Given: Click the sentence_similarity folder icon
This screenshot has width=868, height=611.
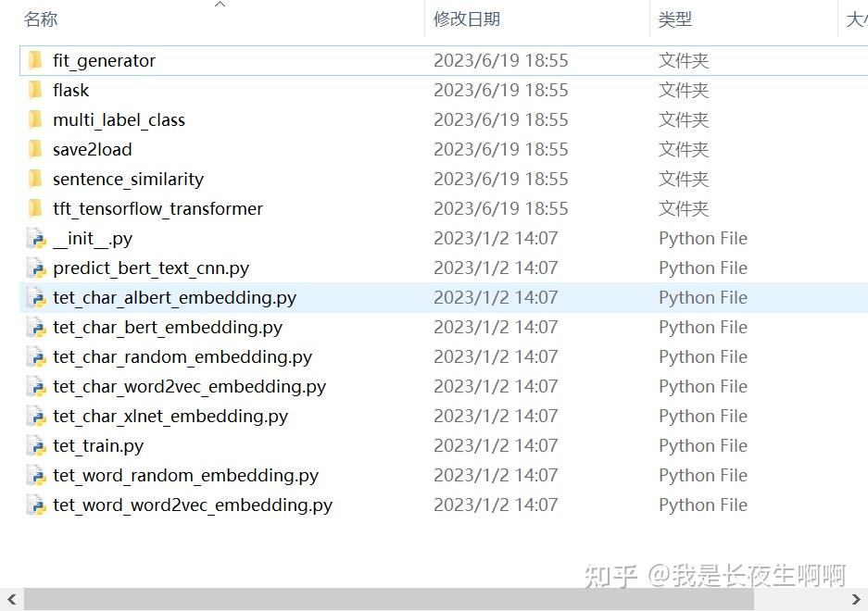Looking at the screenshot, I should [35, 179].
